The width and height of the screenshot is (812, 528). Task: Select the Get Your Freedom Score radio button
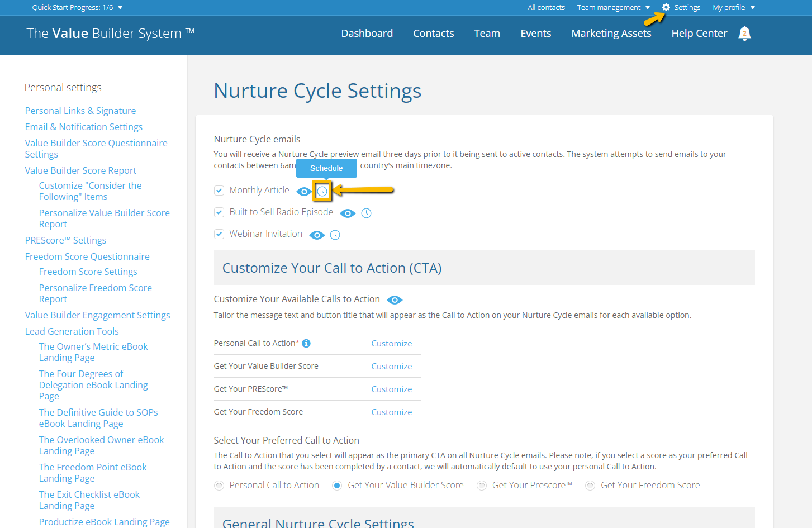pos(590,486)
